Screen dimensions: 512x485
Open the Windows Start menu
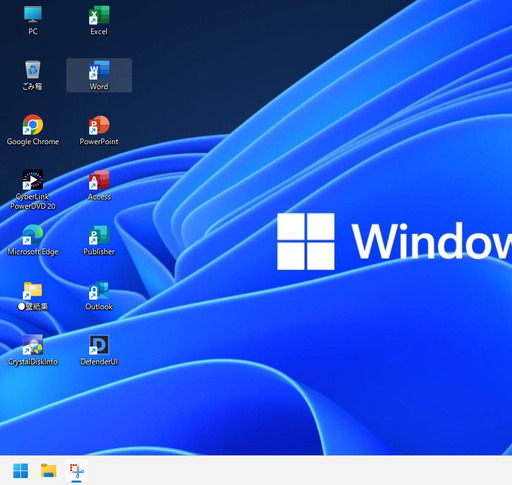click(x=20, y=471)
